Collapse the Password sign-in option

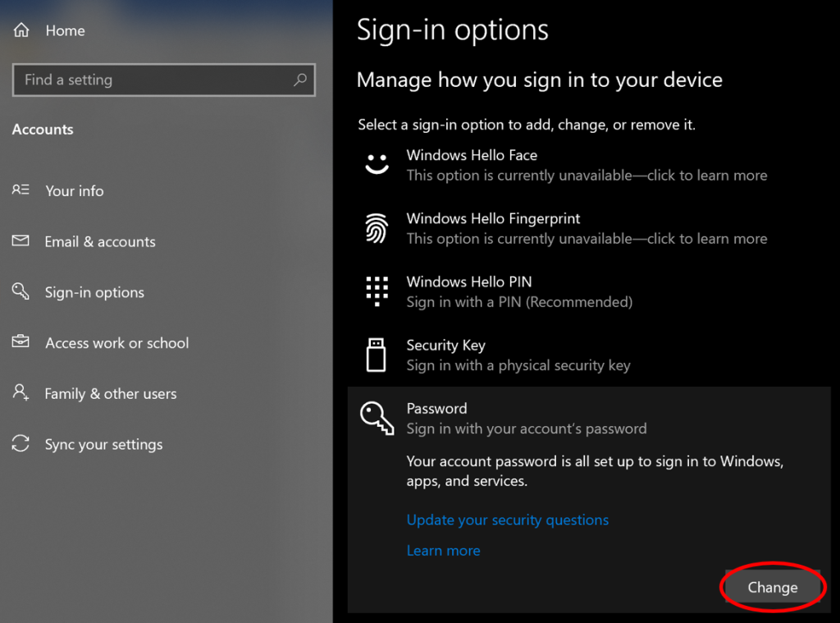click(x=526, y=418)
